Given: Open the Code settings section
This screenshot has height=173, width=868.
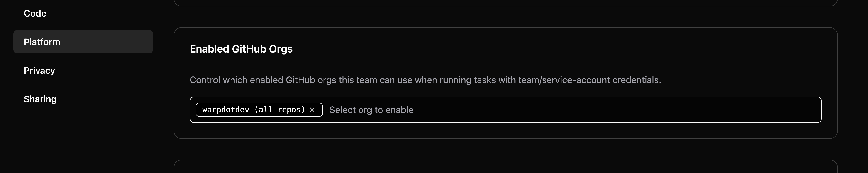Looking at the screenshot, I should (35, 13).
